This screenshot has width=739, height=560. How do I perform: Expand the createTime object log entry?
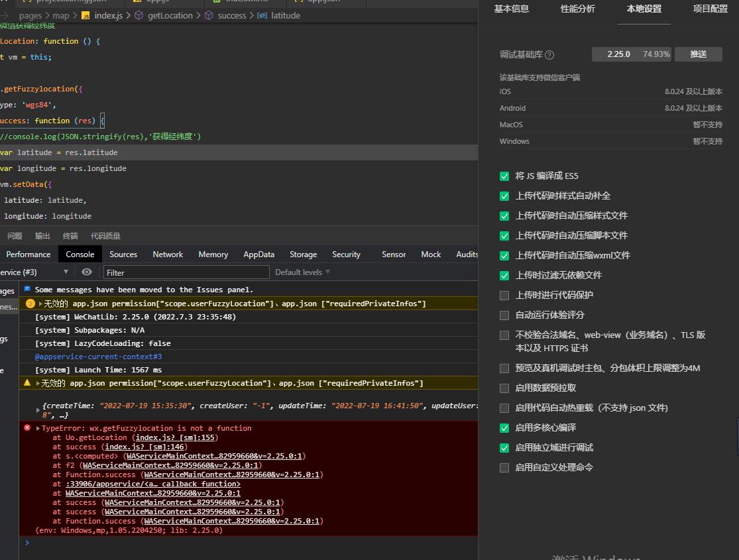point(38,410)
